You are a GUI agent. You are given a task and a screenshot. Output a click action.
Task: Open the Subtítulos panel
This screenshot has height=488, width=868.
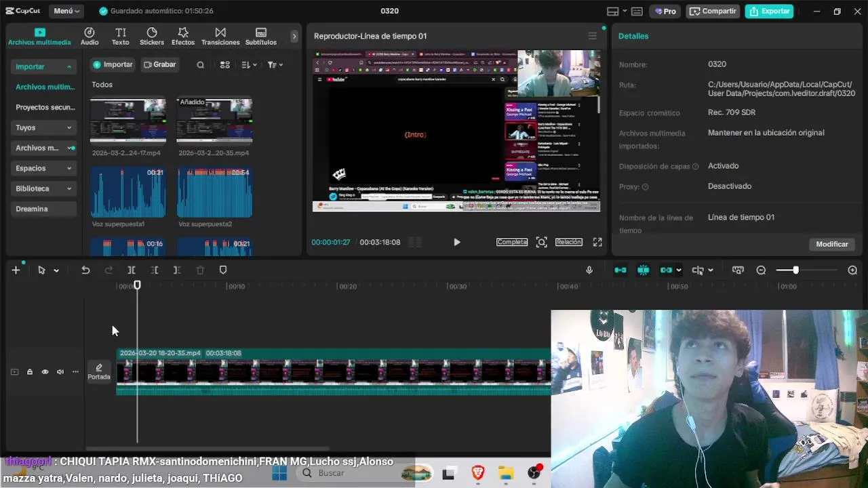tap(261, 37)
